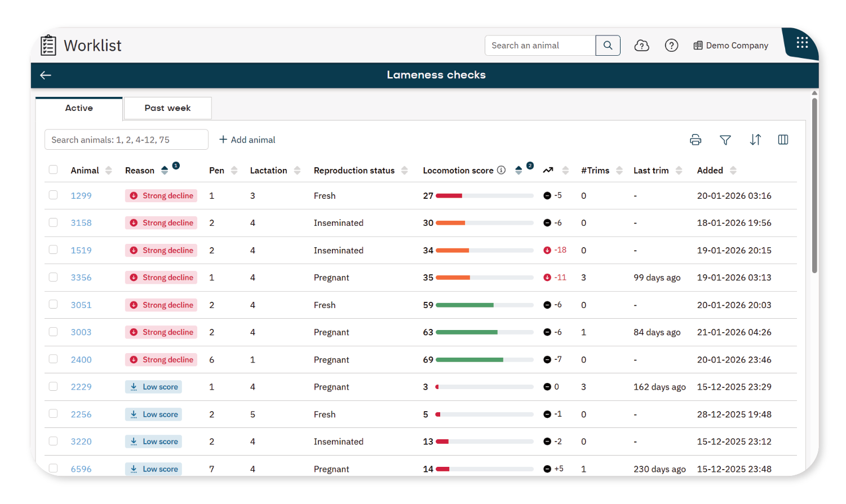Open animal 1299 details
The image size is (846, 504).
pos(81,196)
